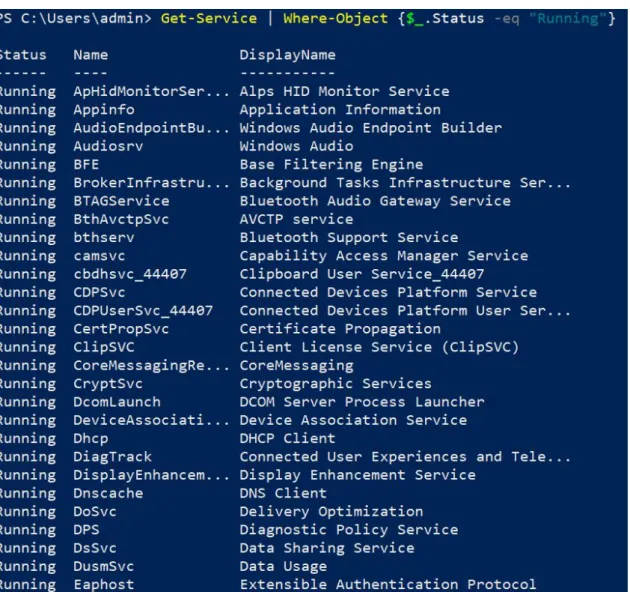The image size is (630, 592).
Task: Click the Dnscache service name
Action: coord(108,494)
